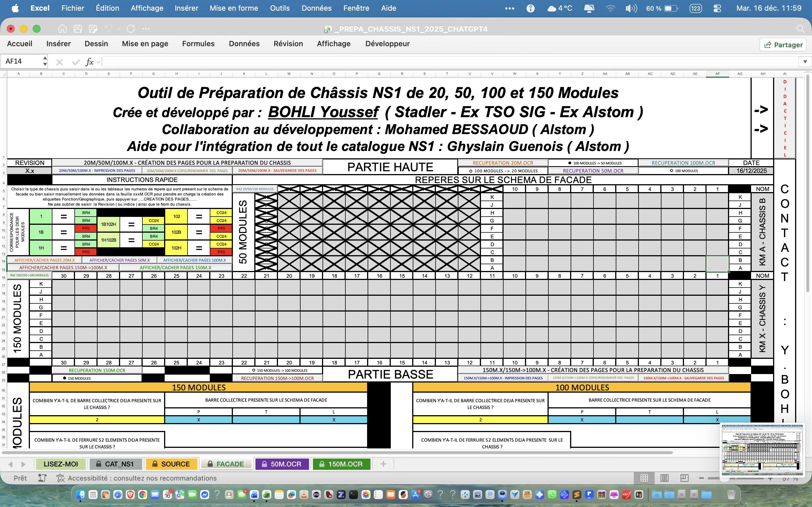
Task: Click the Partager share button
Action: pos(783,45)
